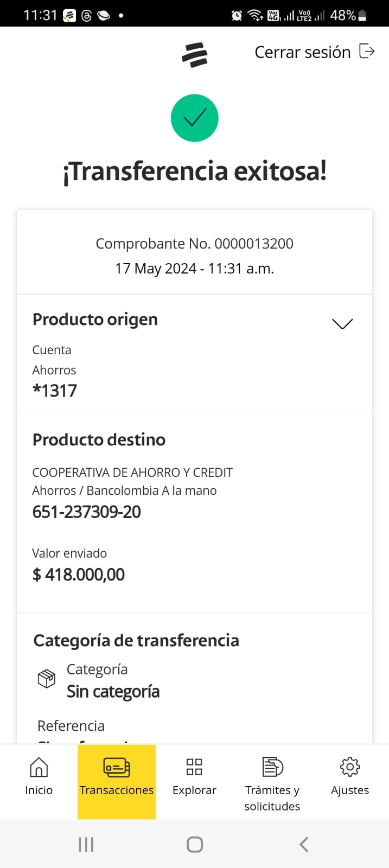This screenshot has height=868, width=389.
Task: Tap the origin account *1317
Action: coord(55,391)
